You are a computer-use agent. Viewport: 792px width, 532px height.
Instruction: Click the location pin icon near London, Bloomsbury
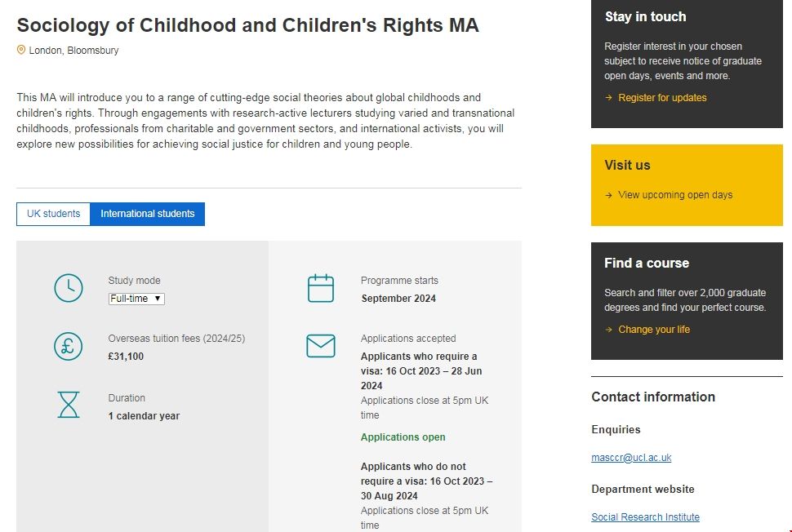coord(21,51)
